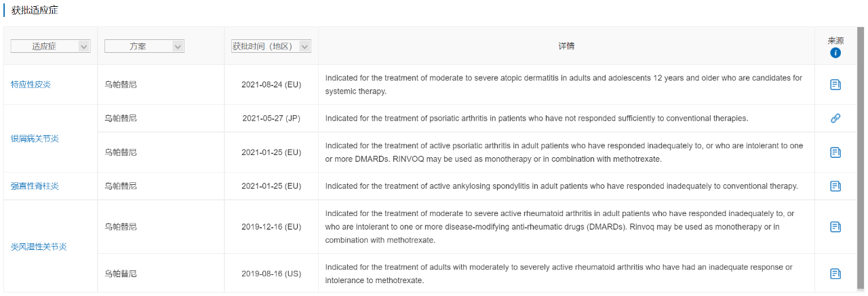Open the 方案 filter dropdown

click(x=144, y=46)
